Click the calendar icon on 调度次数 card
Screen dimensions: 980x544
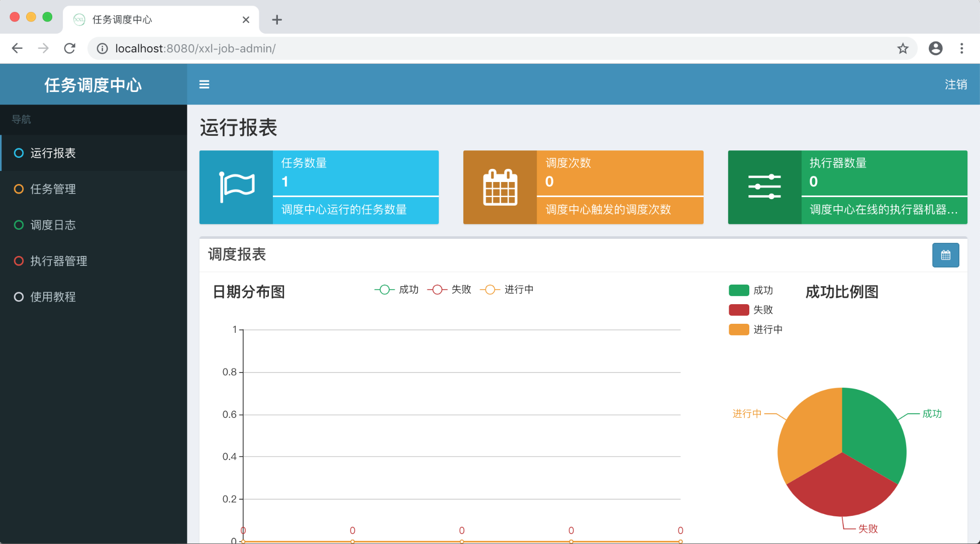(500, 188)
